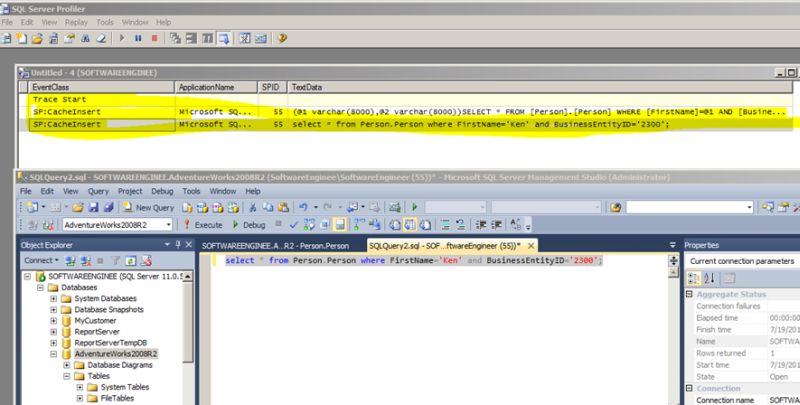The height and width of the screenshot is (405, 800).
Task: Select the AdventureWorks2008R2 database node
Action: (x=116, y=354)
